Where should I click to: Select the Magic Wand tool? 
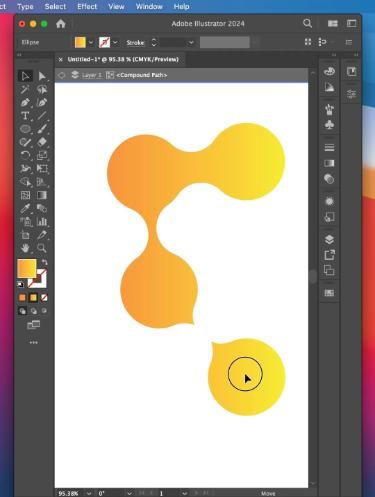[x=25, y=89]
